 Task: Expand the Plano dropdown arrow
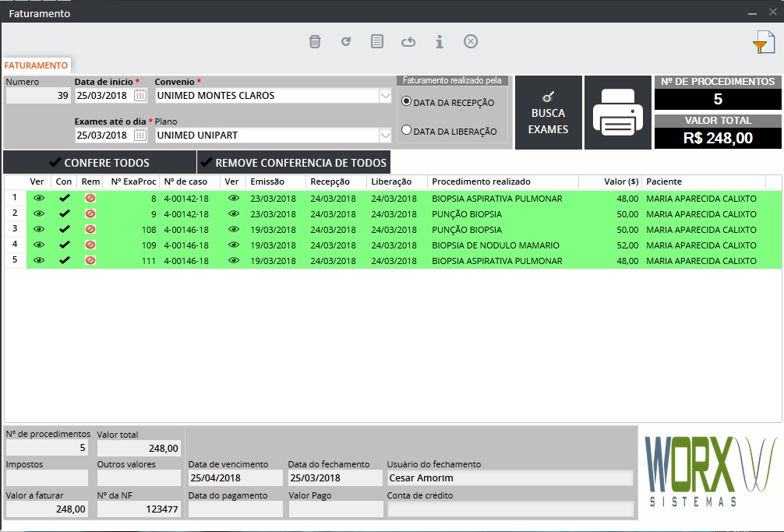pos(385,135)
